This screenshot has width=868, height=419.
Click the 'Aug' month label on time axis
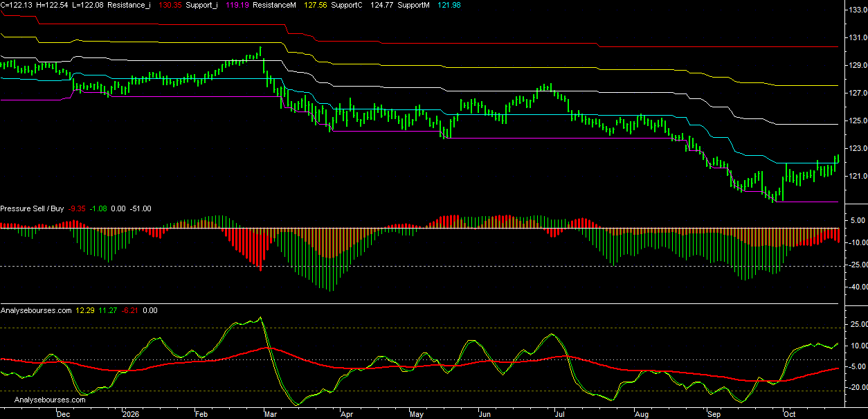(x=641, y=414)
